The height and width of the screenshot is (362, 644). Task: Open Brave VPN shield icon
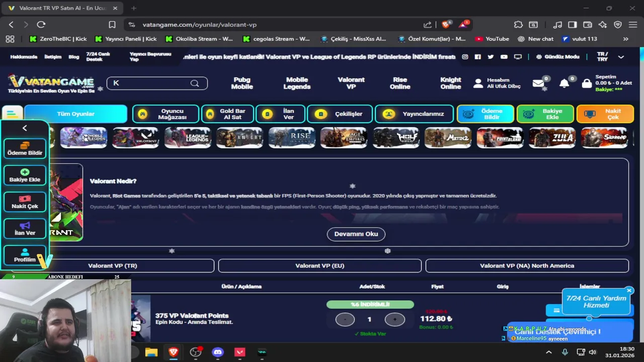pos(618,25)
